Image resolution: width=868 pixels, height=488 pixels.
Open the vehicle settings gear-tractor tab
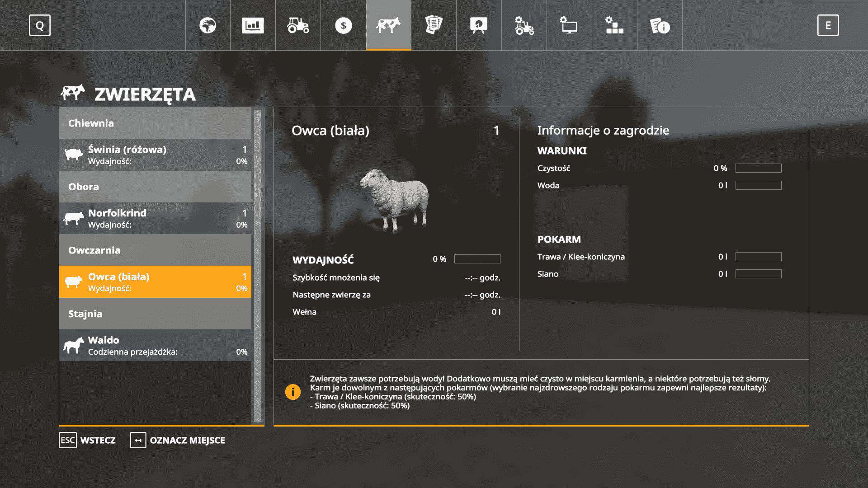click(x=524, y=25)
